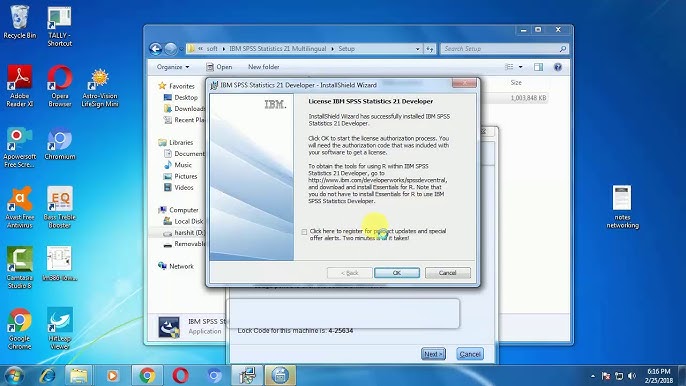The height and width of the screenshot is (386, 686).
Task: Click the Setup folder in the address path
Action: 346,49
